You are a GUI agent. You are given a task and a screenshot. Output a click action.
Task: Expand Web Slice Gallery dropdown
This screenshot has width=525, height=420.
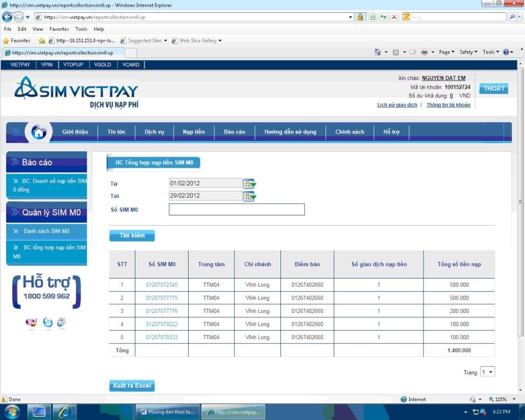tap(220, 41)
